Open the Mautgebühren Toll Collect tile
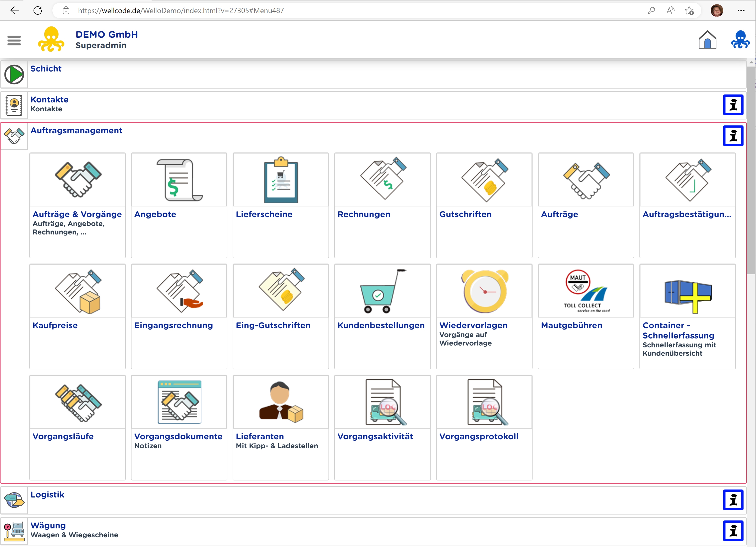Screen dimensions: 756x547 586,291
